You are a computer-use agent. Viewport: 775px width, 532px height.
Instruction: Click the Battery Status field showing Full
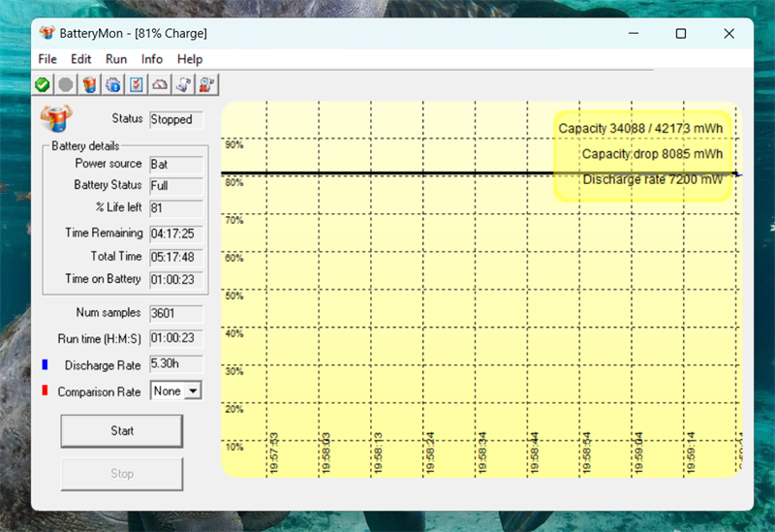click(x=176, y=186)
